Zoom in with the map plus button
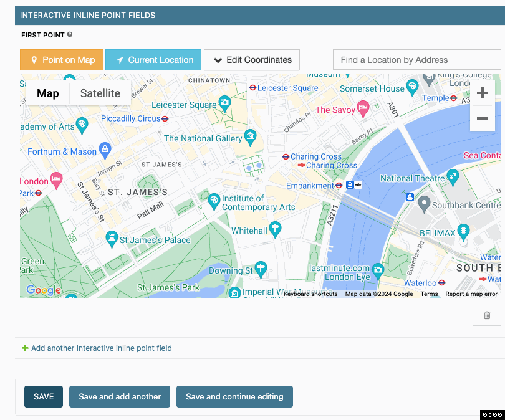505x420 pixels. (x=482, y=93)
